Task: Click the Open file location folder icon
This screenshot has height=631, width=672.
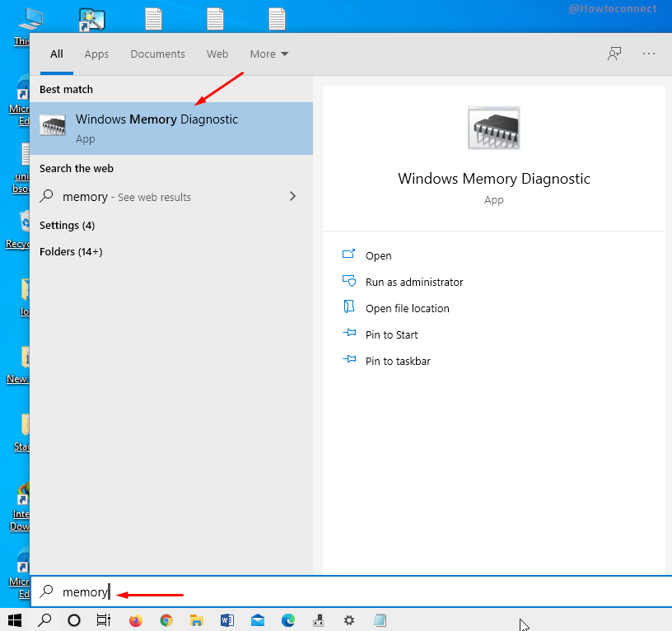Action: click(349, 306)
